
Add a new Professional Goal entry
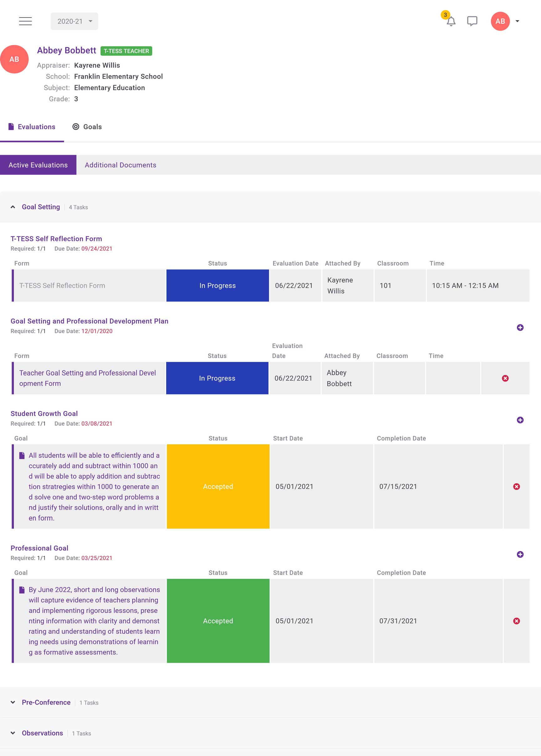coord(520,554)
